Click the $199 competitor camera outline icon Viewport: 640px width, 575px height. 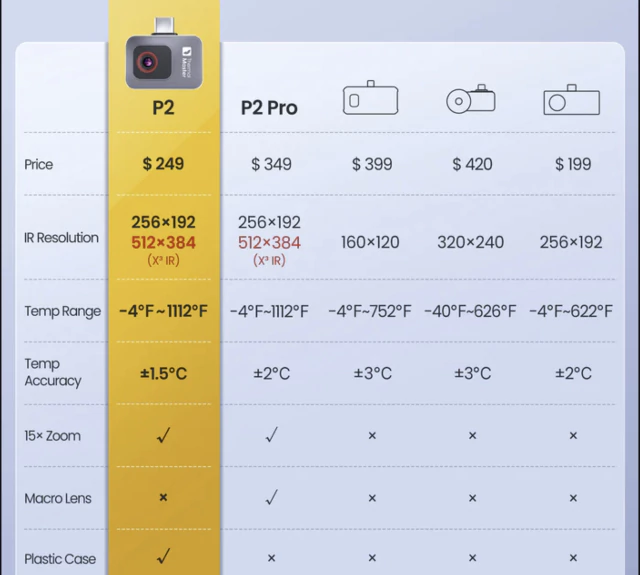tap(572, 100)
